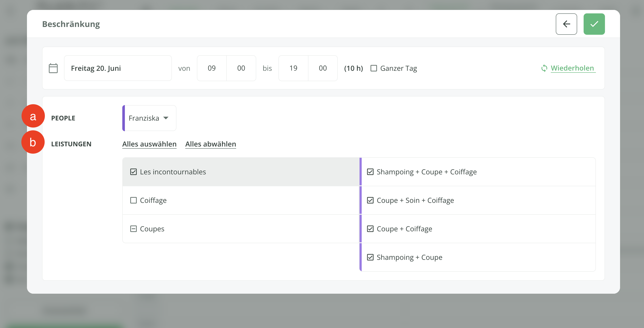Uncheck Shampoing + Coupe + Coiffage

(x=370, y=172)
